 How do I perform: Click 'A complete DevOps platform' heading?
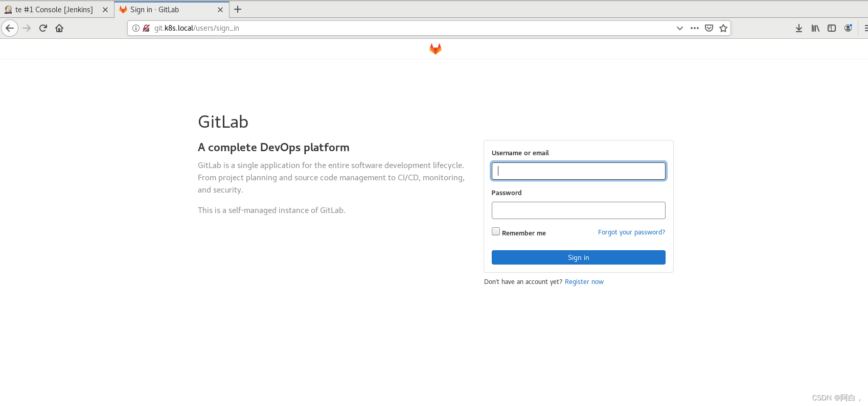[x=273, y=148]
